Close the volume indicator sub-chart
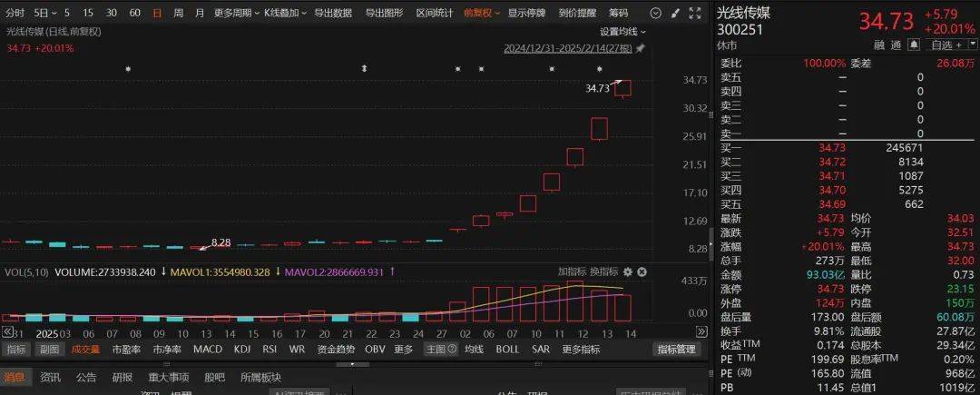 [x=642, y=272]
